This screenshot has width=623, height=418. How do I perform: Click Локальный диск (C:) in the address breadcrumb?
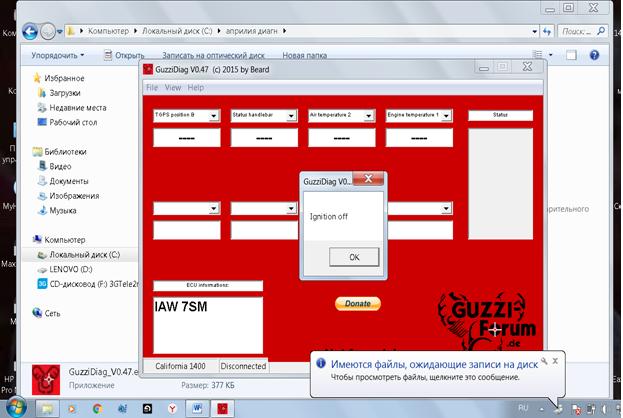click(x=177, y=31)
